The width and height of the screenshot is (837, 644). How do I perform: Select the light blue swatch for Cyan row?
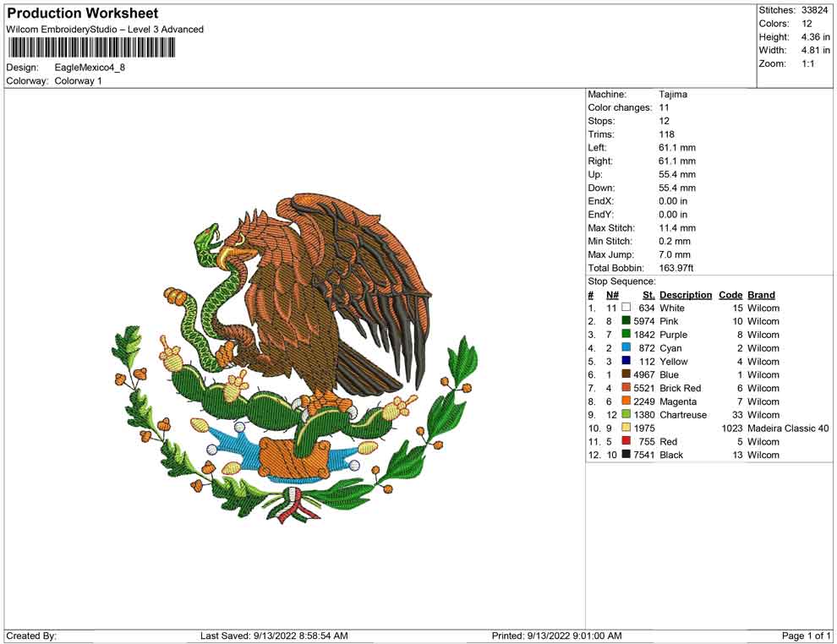click(x=626, y=347)
